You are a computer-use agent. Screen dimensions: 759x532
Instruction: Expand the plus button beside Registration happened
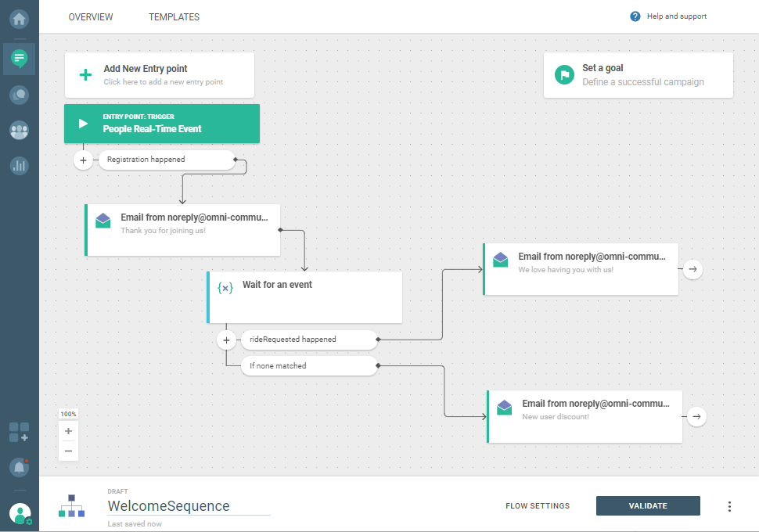[x=85, y=160]
